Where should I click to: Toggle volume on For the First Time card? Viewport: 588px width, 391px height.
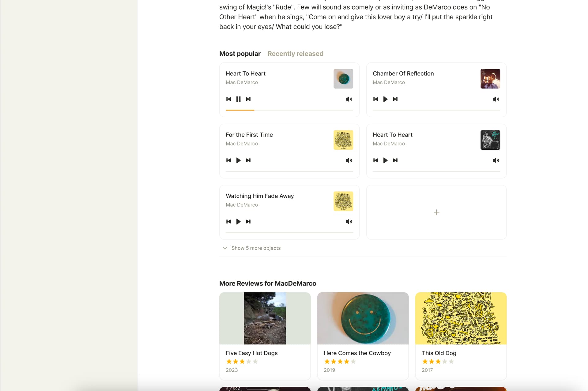(x=349, y=160)
